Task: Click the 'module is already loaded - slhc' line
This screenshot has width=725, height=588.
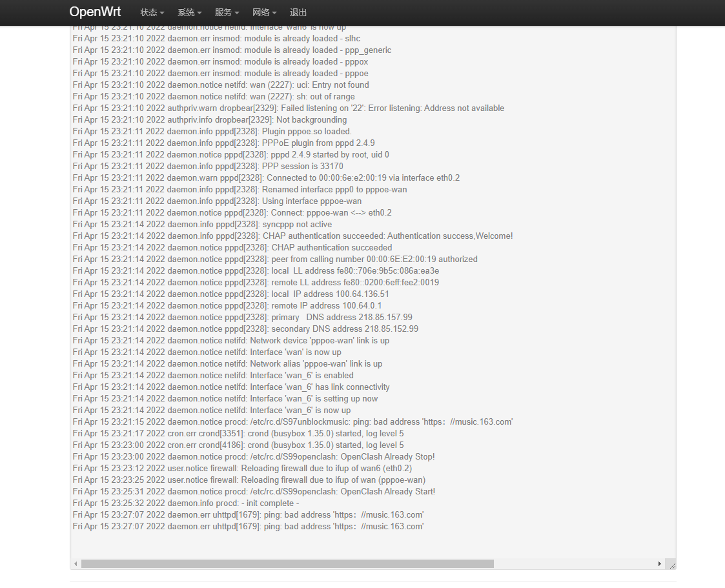Action: click(216, 38)
